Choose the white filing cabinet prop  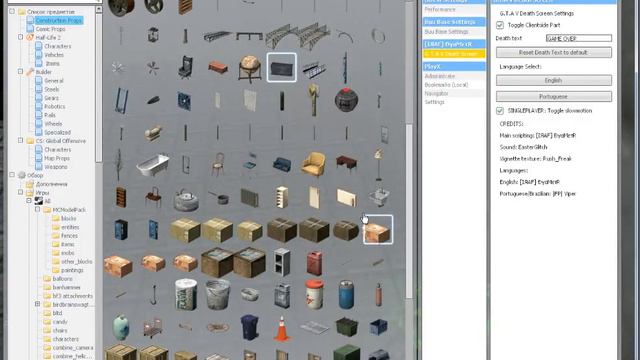(282, 197)
